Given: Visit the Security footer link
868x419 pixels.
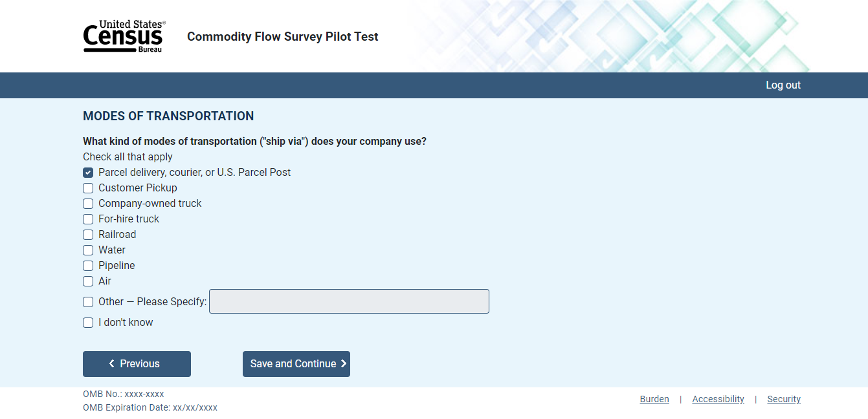Looking at the screenshot, I should pyautogui.click(x=784, y=399).
